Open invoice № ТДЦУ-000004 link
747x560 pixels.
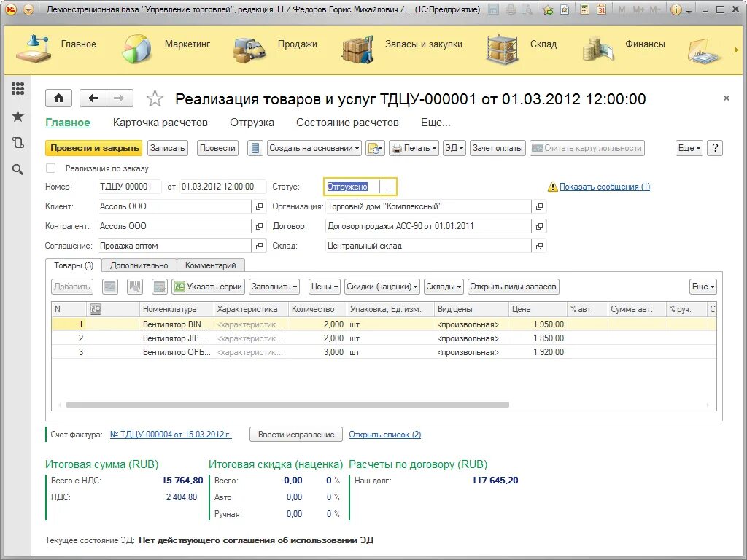(x=171, y=435)
